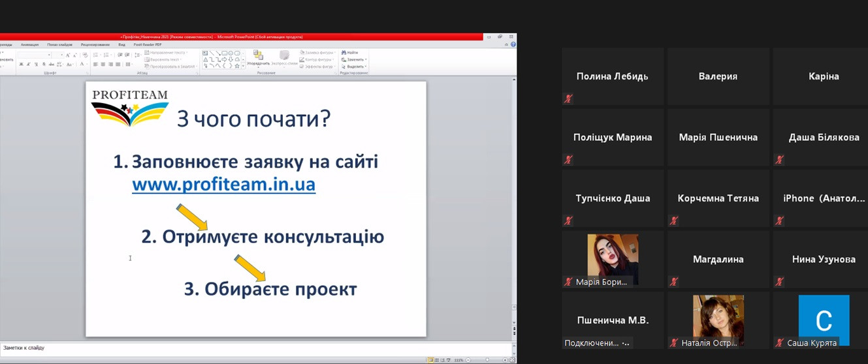Open the Показ слайдов ribbon tab

(x=59, y=44)
